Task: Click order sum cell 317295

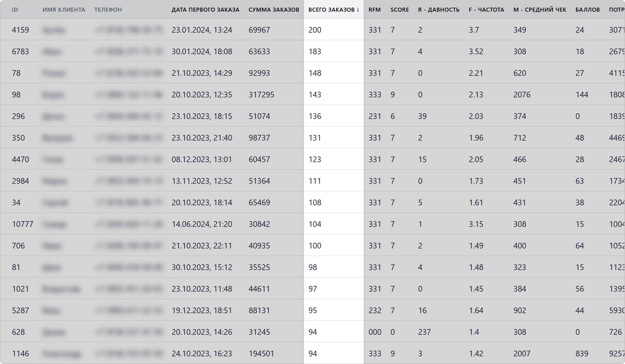Action: point(261,95)
